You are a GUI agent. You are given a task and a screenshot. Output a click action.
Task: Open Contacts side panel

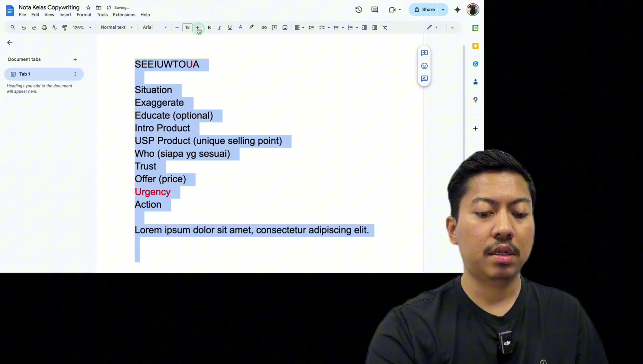pos(476,82)
